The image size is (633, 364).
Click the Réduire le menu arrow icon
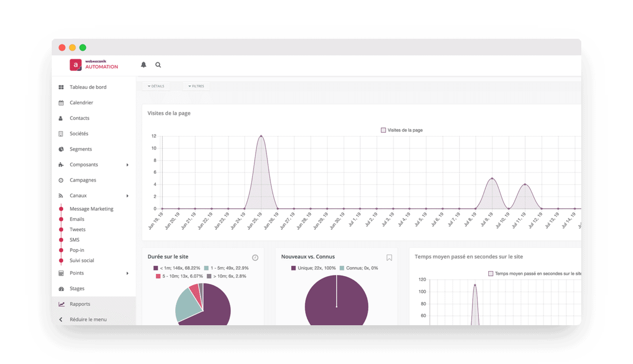pyautogui.click(x=61, y=320)
